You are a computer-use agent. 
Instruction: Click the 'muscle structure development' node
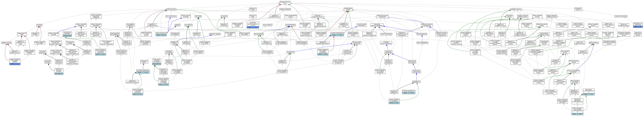click(x=362, y=25)
